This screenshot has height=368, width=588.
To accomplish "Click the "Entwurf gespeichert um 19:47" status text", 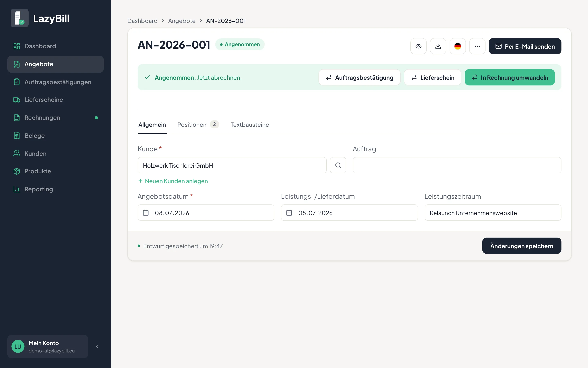I will coord(183,246).
